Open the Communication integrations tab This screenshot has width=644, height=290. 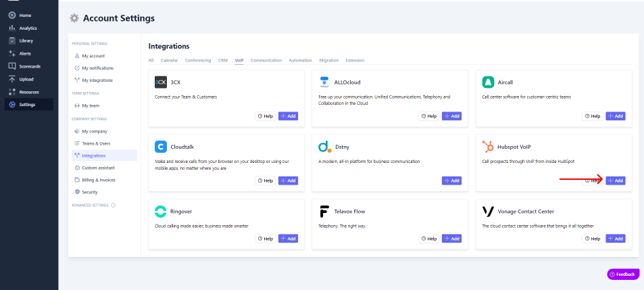[266, 60]
